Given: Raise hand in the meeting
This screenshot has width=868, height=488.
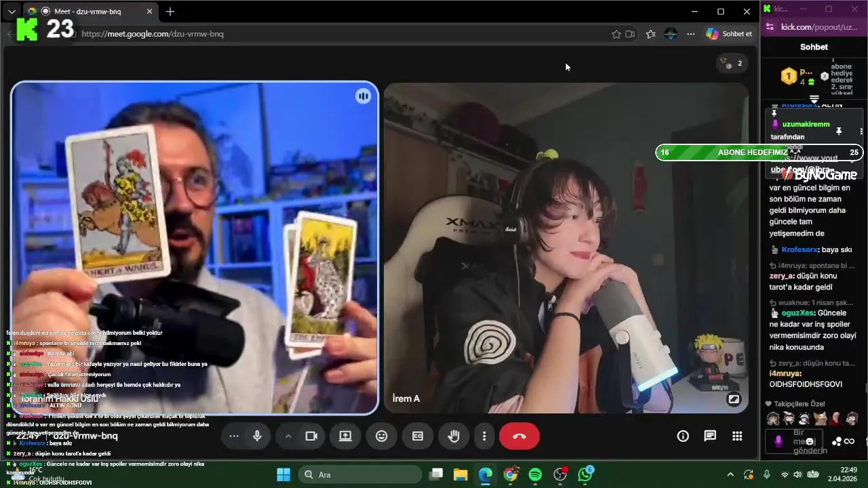Looking at the screenshot, I should click(454, 436).
